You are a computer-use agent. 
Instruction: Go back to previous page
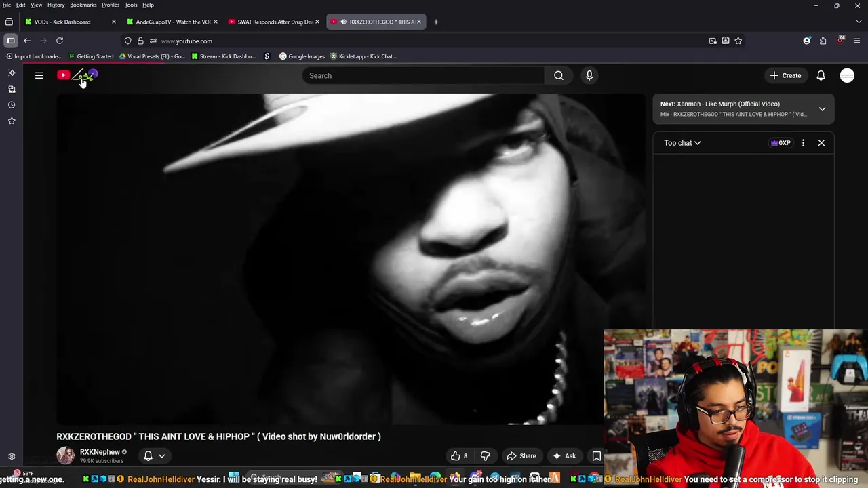pyautogui.click(x=27, y=41)
